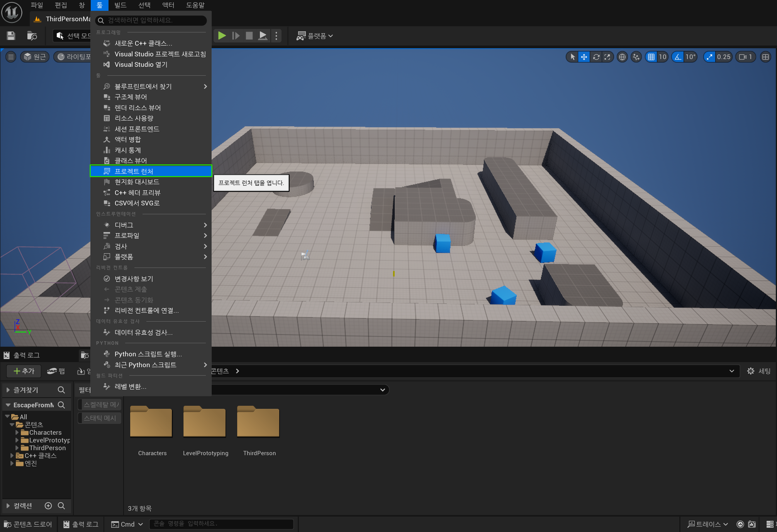Toggle grid snapping on/off
Screen dimensions: 777x532
(651, 57)
